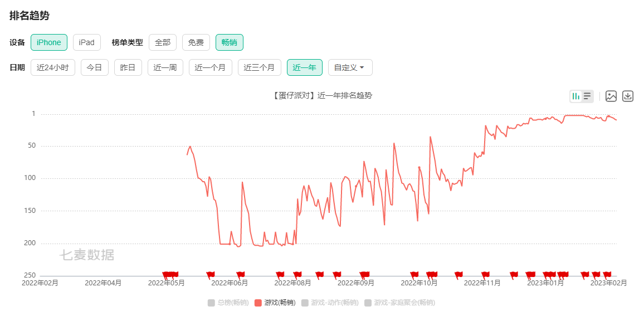Click y-axis rank label 250
The height and width of the screenshot is (316, 644).
tap(31, 275)
